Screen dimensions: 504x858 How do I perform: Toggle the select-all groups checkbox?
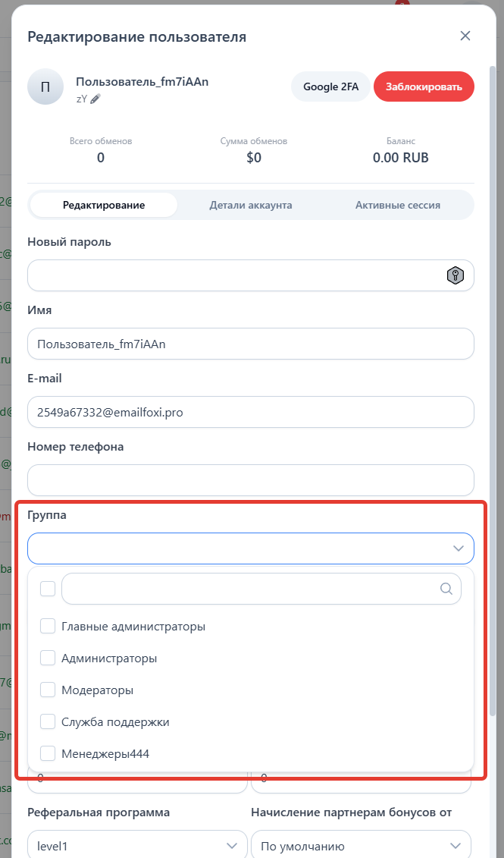point(48,589)
